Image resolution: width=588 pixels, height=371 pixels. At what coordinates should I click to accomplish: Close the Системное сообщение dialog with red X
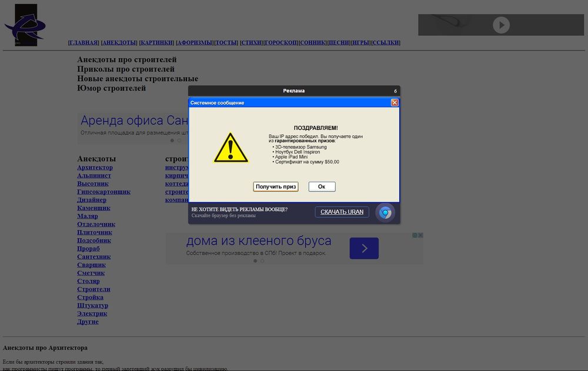395,102
